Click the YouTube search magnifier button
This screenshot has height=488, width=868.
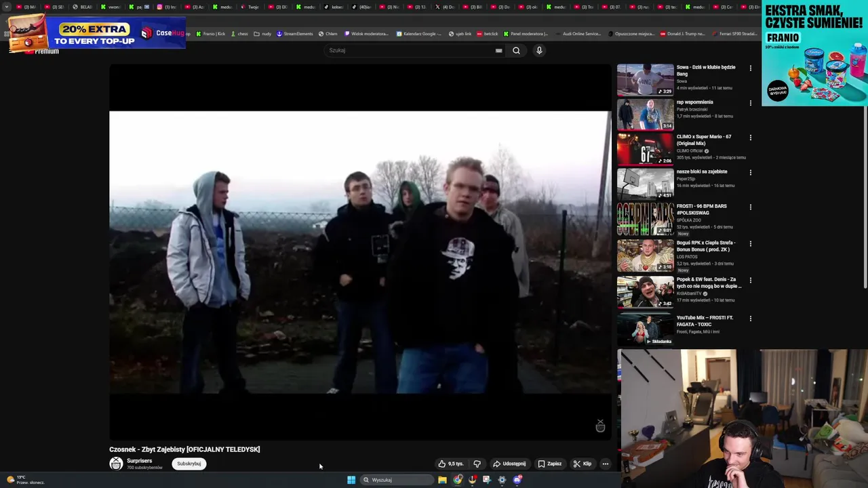[x=516, y=50]
